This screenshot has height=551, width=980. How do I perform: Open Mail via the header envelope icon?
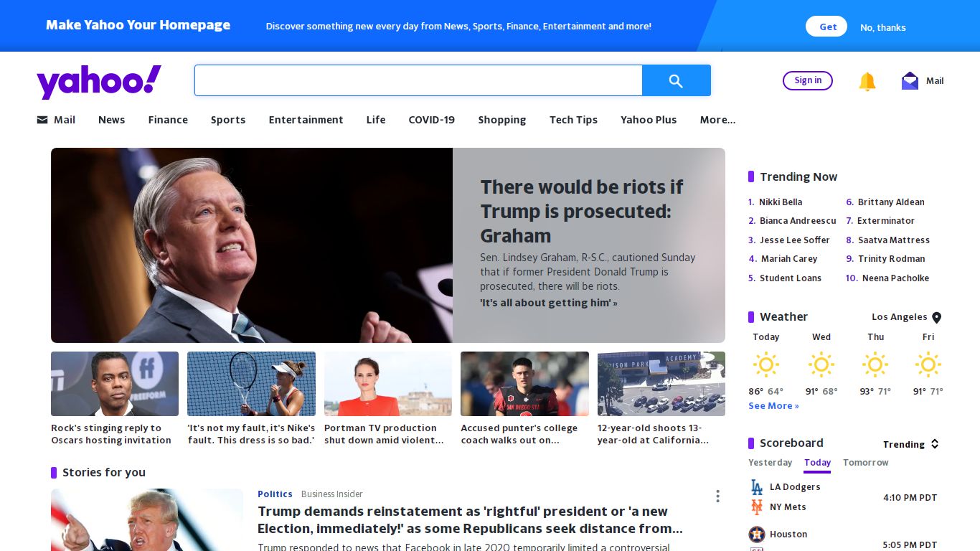click(x=910, y=80)
